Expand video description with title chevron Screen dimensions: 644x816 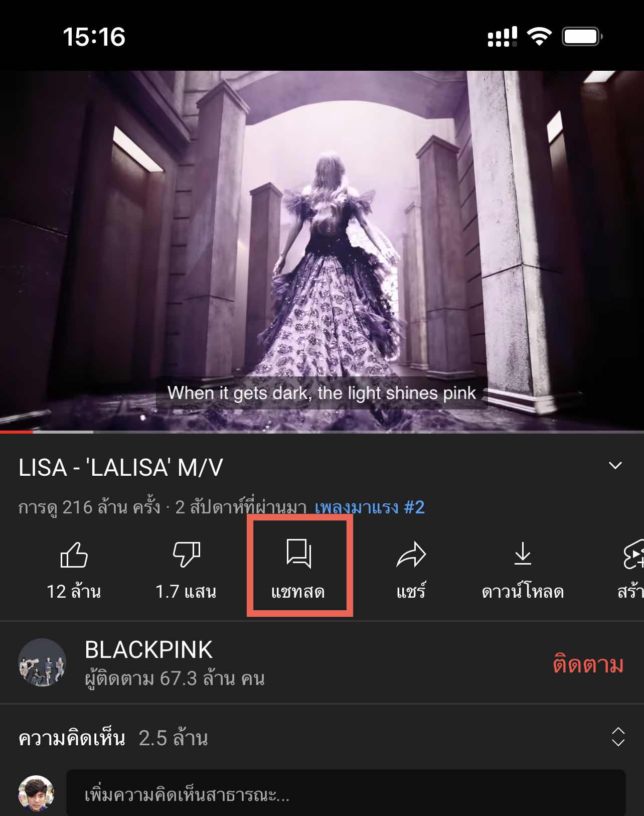click(x=615, y=466)
